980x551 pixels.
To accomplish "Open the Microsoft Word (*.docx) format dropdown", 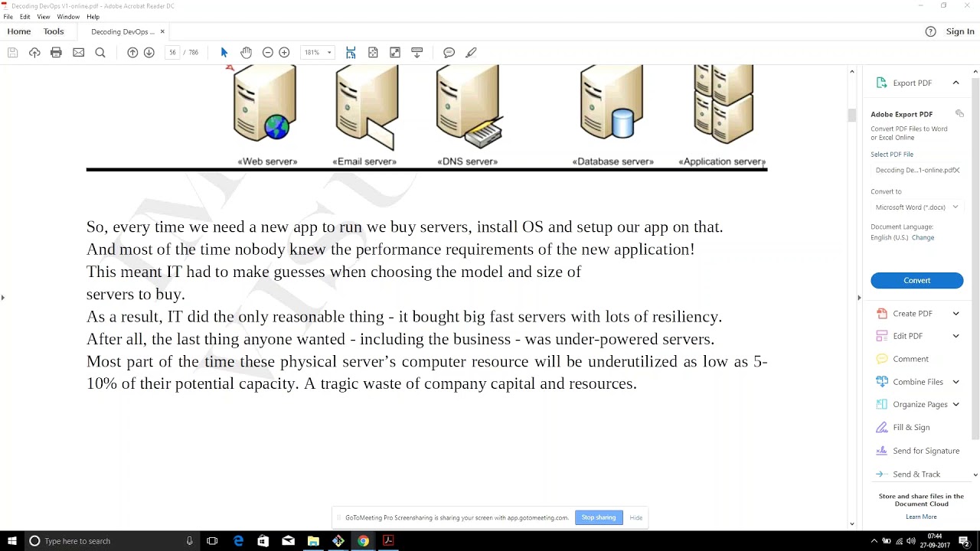I will click(916, 207).
